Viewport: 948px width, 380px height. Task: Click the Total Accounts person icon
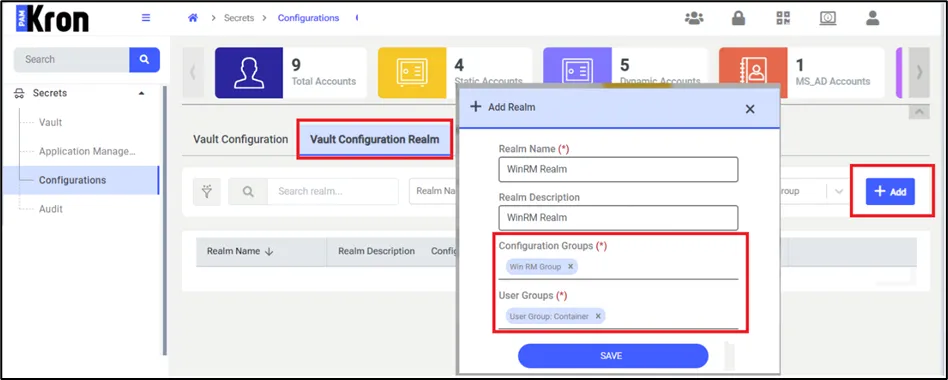249,72
